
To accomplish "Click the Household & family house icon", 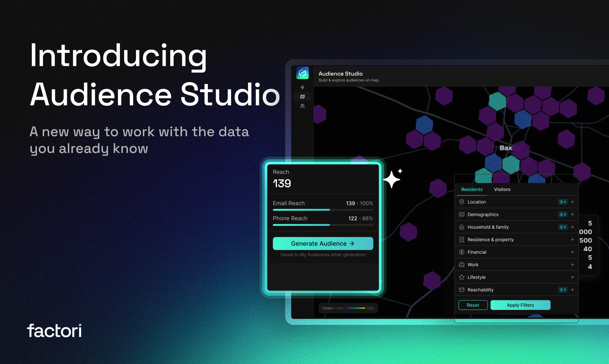I will click(461, 227).
